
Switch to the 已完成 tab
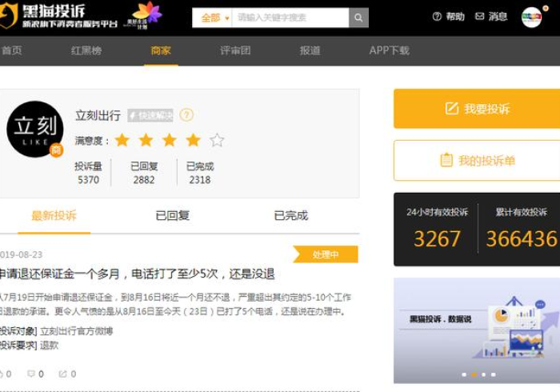[290, 215]
